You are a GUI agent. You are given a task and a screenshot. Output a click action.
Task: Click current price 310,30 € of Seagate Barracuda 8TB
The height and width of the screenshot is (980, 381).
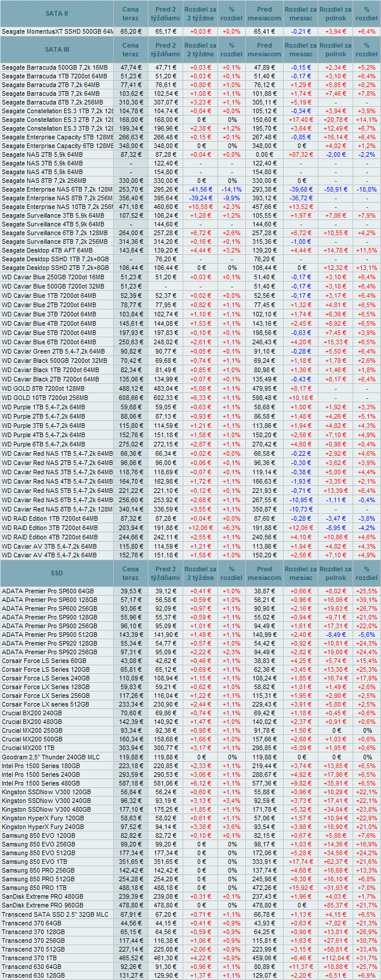point(131,102)
